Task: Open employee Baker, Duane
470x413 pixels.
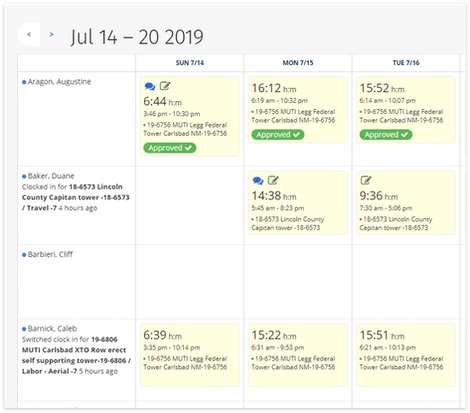Action: point(51,176)
